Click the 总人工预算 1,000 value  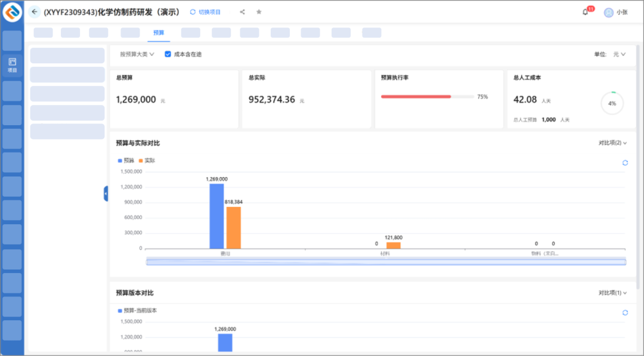click(549, 119)
